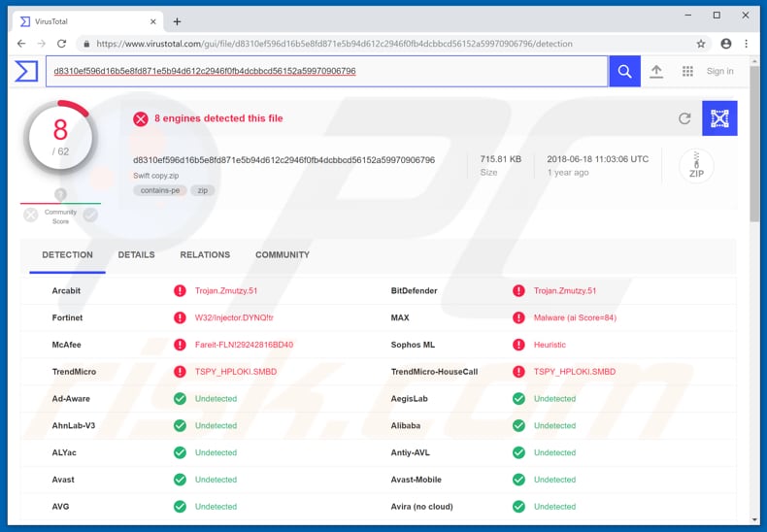Click the 8 / 62 detection gauge
Screen dimensions: 767x532
pos(60,138)
